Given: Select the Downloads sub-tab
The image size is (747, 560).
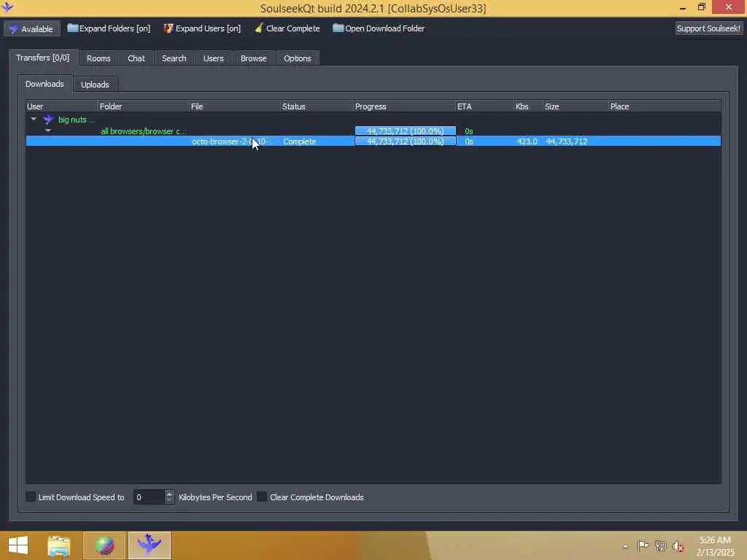Looking at the screenshot, I should (x=44, y=84).
